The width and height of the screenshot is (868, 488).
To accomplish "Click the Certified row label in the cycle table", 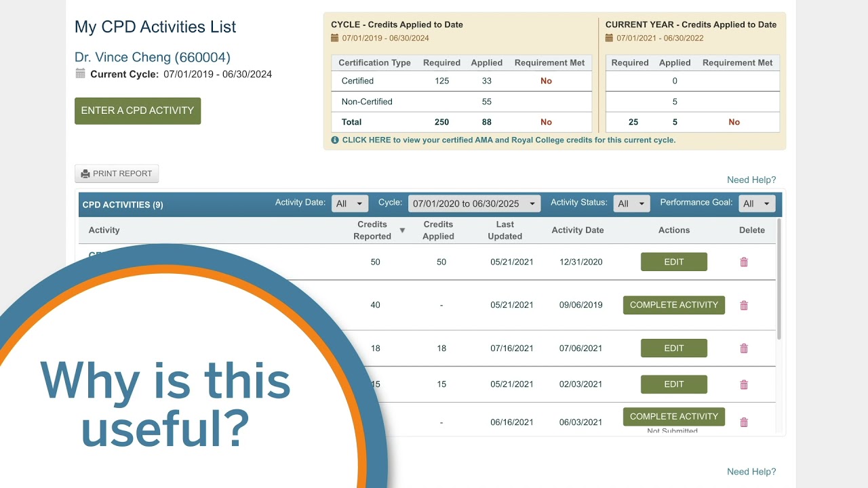I will (x=357, y=81).
